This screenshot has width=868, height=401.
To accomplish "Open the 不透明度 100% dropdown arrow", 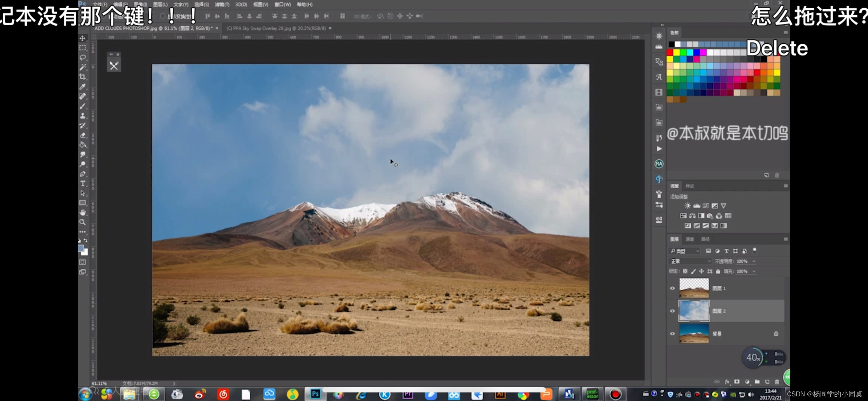I will pos(754,261).
